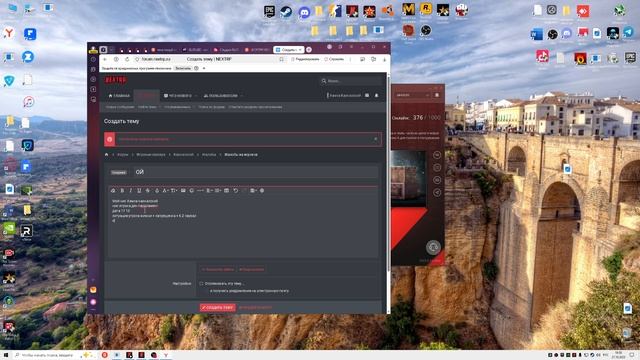Open the 'ПОЛЬЗОВАТЕЛИ' navigation tab
The width and height of the screenshot is (640, 360).
[221, 96]
